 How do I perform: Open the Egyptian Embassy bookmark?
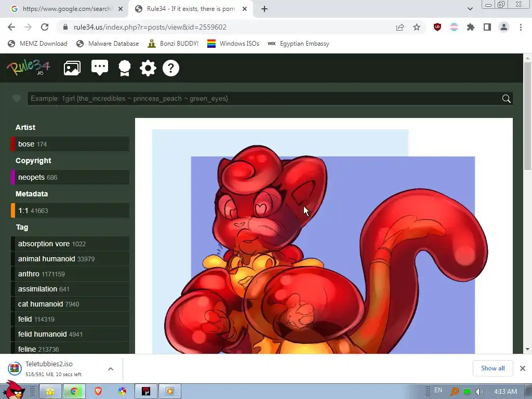click(x=298, y=44)
